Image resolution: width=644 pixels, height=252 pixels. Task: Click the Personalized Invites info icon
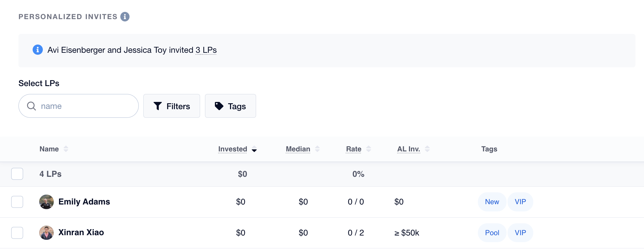coord(125,16)
